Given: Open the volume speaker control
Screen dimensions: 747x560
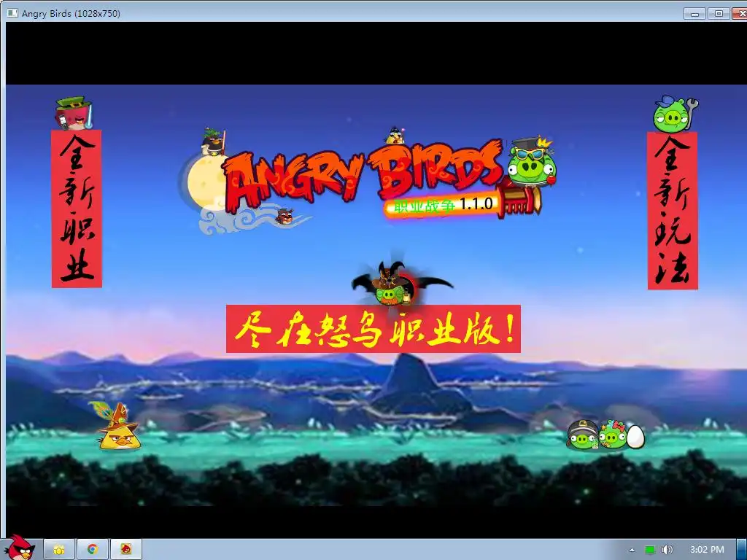Looking at the screenshot, I should click(x=667, y=550).
